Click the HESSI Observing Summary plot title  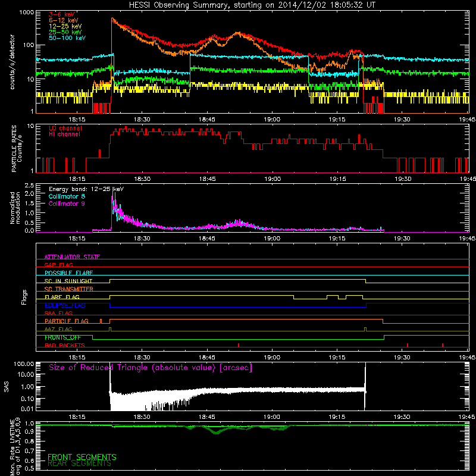click(252, 5)
